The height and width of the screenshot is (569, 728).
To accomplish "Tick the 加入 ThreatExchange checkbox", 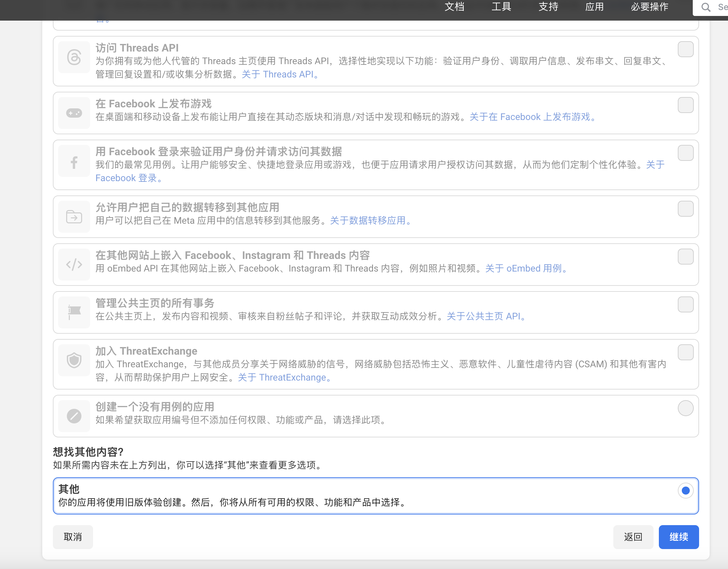I will [x=685, y=352].
